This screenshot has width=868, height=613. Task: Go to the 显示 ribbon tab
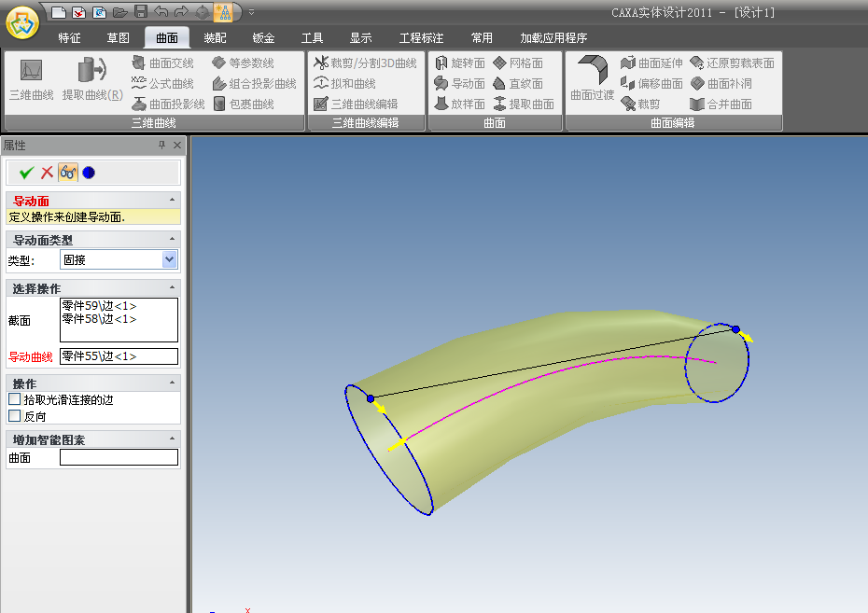tap(361, 37)
